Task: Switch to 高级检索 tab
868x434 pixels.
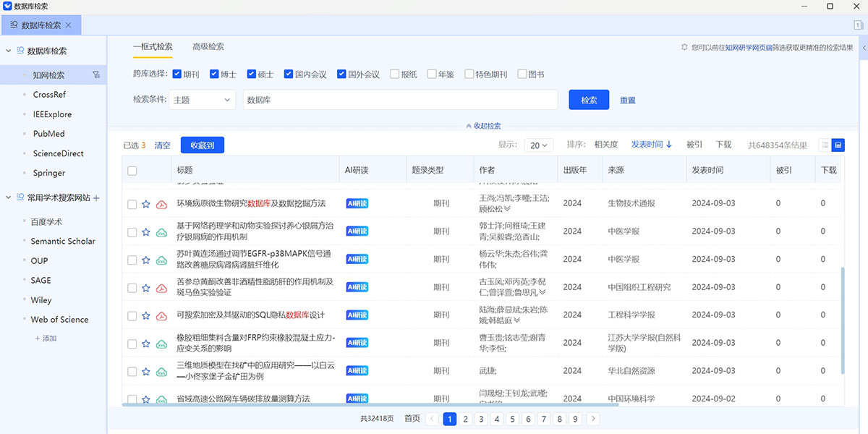Action: tap(208, 46)
